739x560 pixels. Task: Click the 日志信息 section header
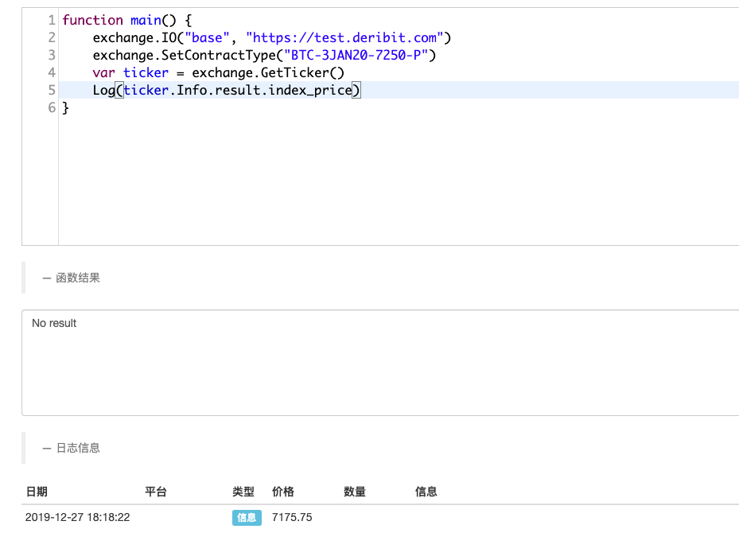77,448
